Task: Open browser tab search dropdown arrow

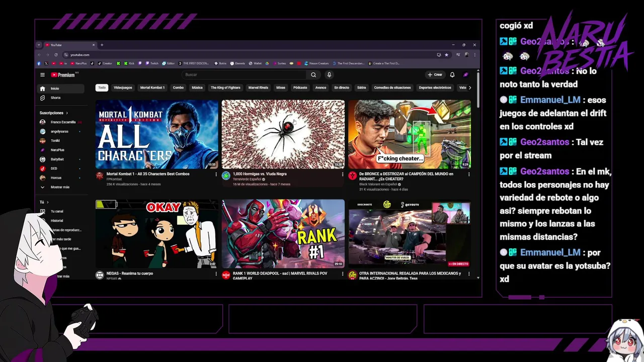Action: 39,45
